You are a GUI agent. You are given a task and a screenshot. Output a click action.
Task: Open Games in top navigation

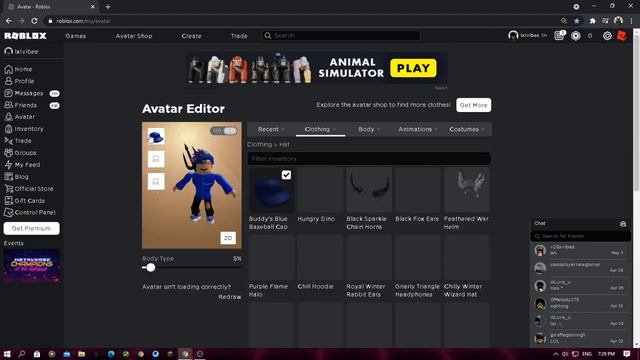(x=76, y=36)
